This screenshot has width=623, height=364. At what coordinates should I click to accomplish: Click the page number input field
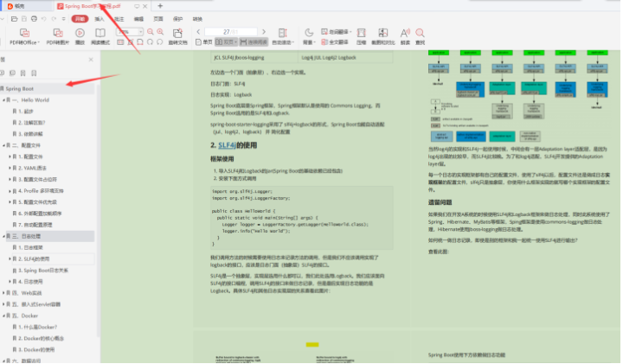[x=230, y=32]
